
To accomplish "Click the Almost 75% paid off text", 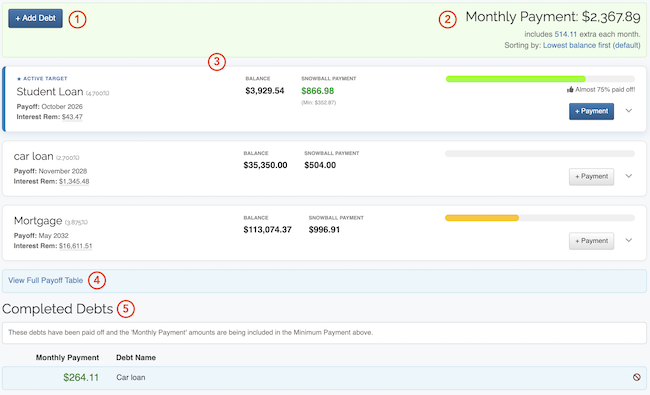I will pyautogui.click(x=605, y=90).
